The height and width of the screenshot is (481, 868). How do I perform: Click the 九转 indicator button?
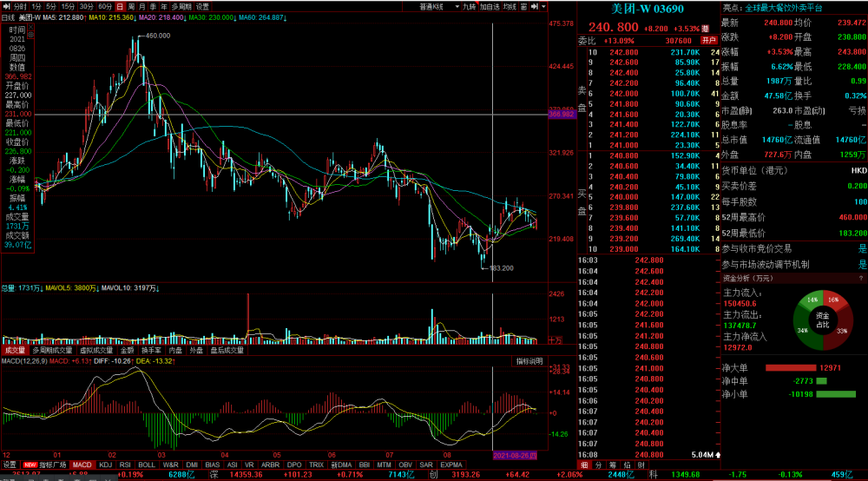[x=469, y=7]
